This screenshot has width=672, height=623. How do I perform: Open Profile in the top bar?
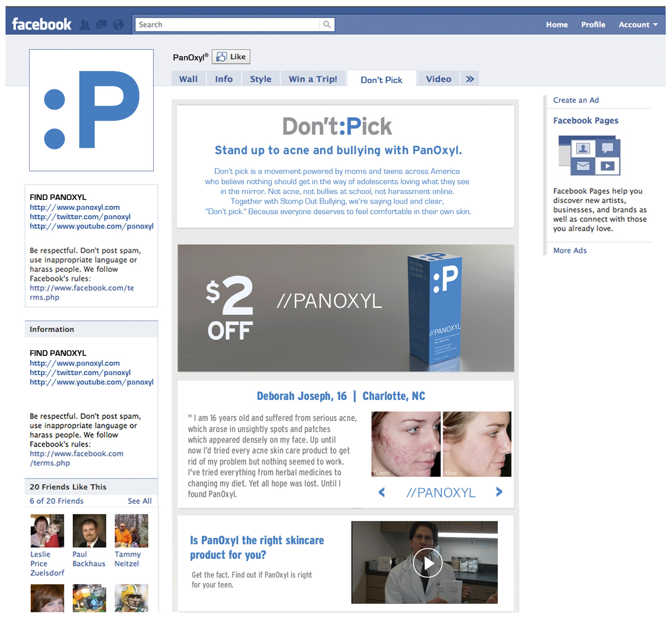(593, 25)
